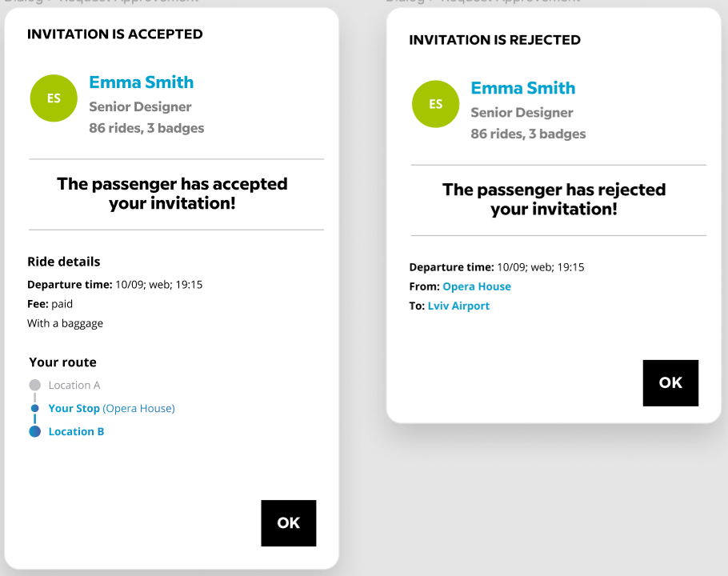Open the Opera House location link

(x=477, y=286)
